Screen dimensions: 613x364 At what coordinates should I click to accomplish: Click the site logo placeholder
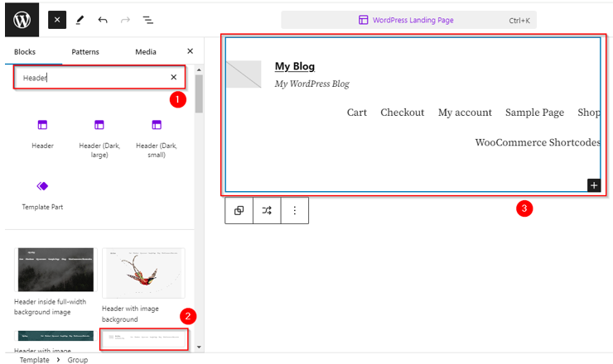coord(244,74)
